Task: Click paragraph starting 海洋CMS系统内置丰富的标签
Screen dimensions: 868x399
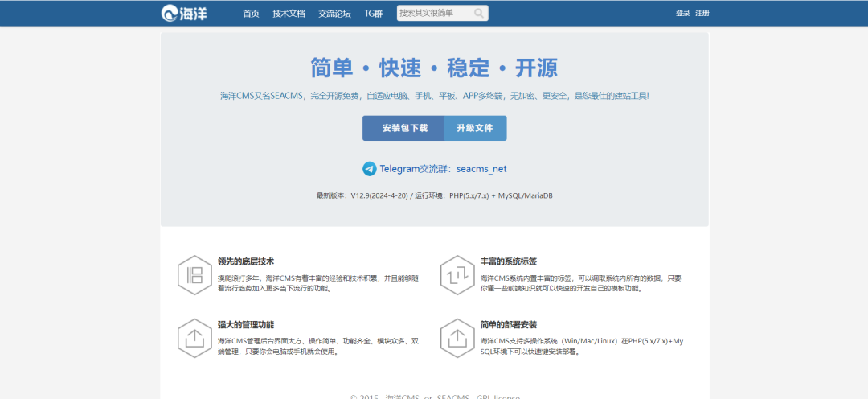Action: (581, 283)
